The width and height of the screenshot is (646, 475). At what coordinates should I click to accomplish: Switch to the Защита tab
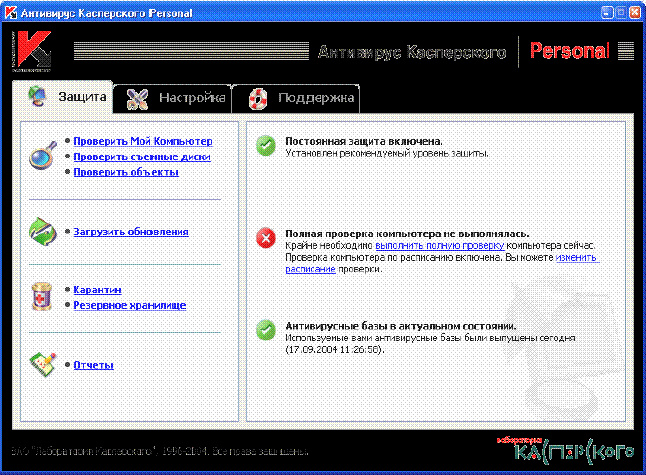coord(62,97)
